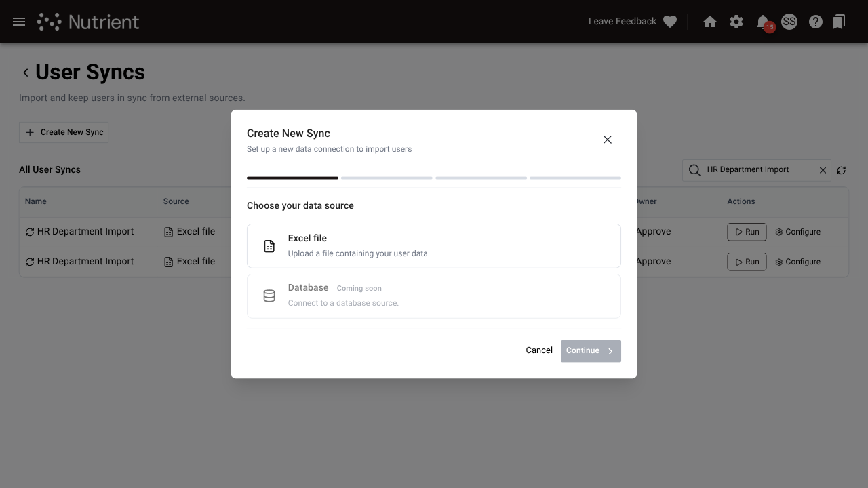This screenshot has height=488, width=868.
Task: Open the settings gear icon
Action: [x=736, y=21]
